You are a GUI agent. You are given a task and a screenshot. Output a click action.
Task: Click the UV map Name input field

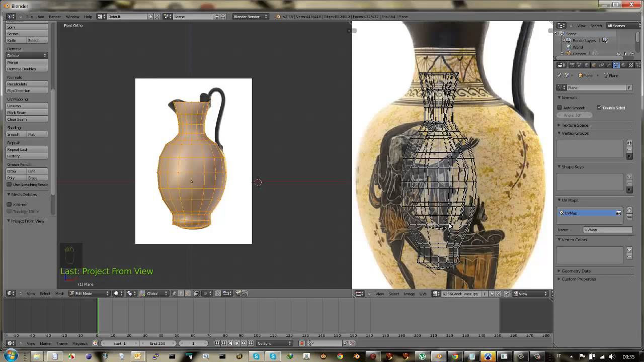point(607,230)
